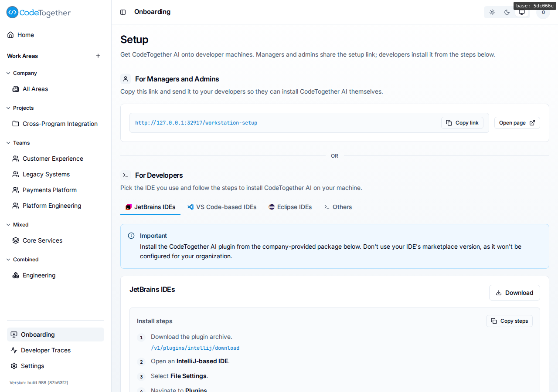The width and height of the screenshot is (558, 392).
Task: Switch to Eclipse IDEs tab
Action: [x=290, y=207]
